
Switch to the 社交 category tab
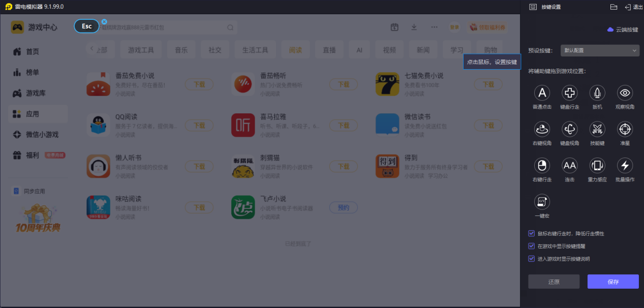coord(215,50)
